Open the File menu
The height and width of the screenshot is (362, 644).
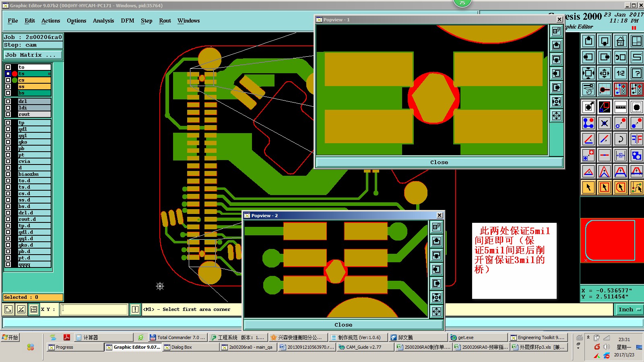pos(13,21)
